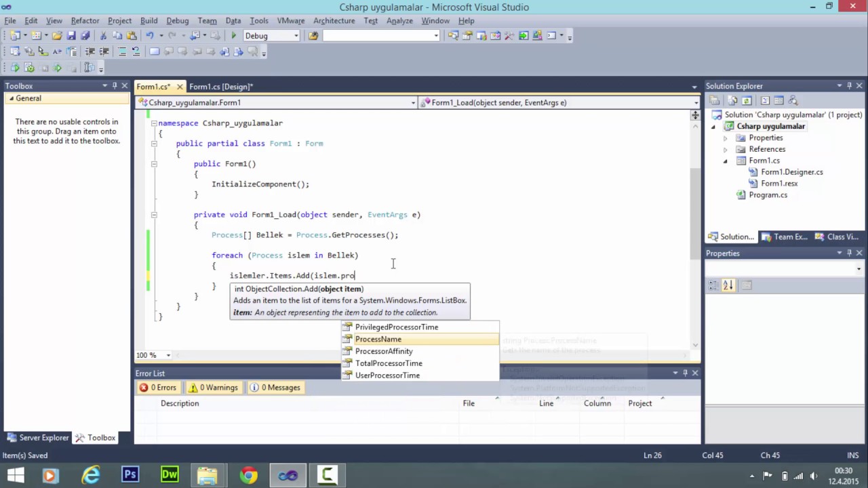Click Show All Files in Solution Explorer
Screen dimensions: 868x488
tap(734, 100)
